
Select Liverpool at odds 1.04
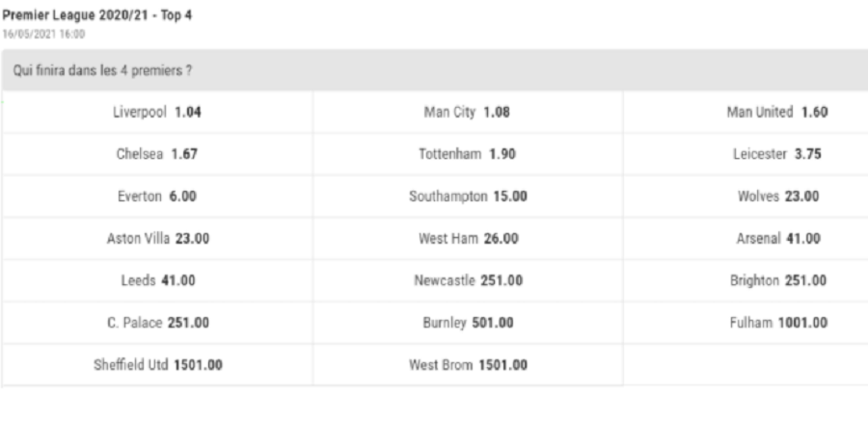pyautogui.click(x=158, y=111)
